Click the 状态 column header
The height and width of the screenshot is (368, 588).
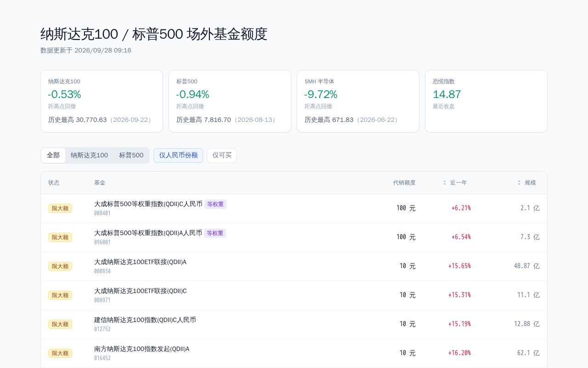(54, 183)
